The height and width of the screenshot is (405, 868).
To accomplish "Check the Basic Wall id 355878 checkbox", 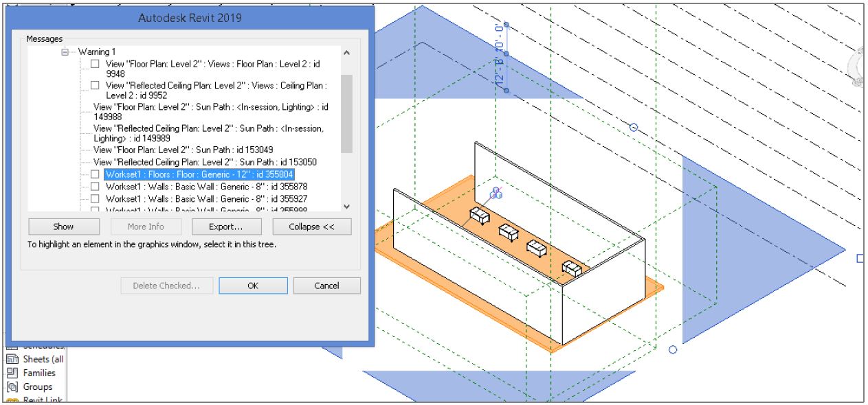I will [x=95, y=186].
